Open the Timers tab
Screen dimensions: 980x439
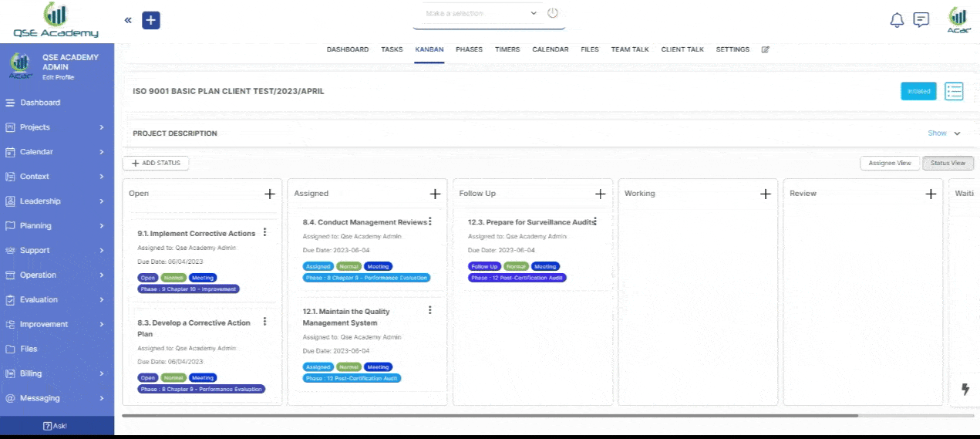tap(507, 49)
